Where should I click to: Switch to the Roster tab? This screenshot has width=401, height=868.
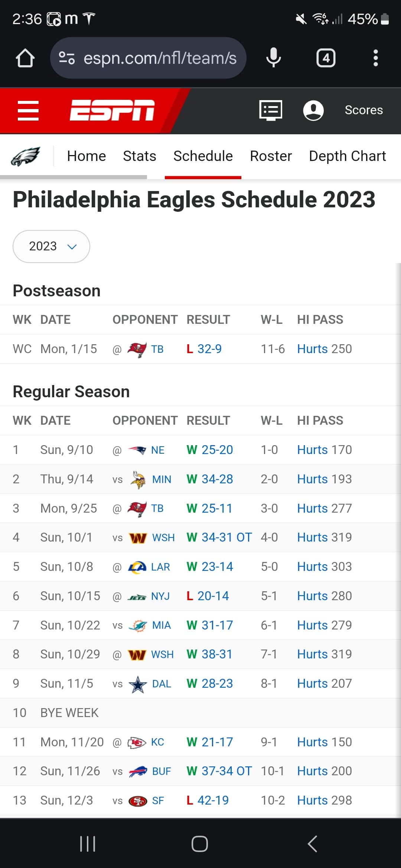click(x=271, y=156)
